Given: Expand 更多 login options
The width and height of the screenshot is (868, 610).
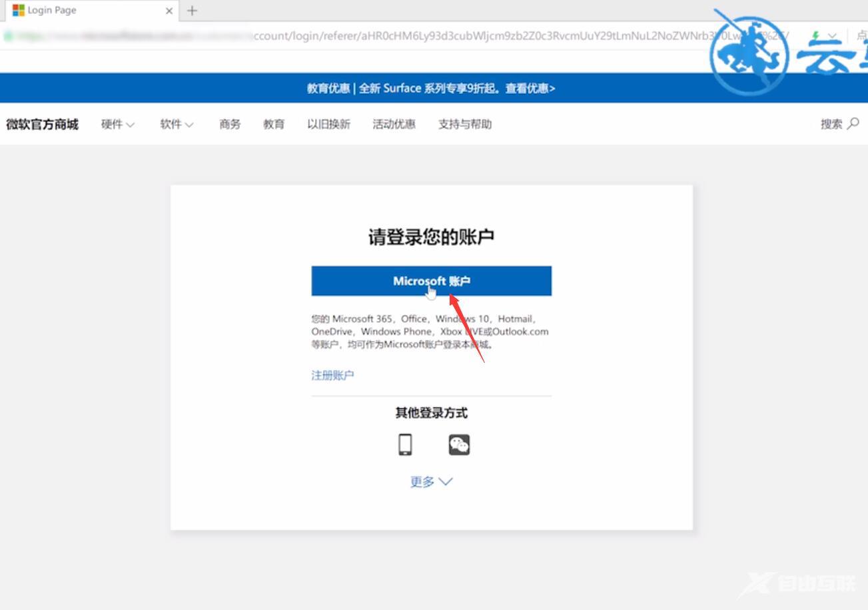Looking at the screenshot, I should [x=431, y=481].
